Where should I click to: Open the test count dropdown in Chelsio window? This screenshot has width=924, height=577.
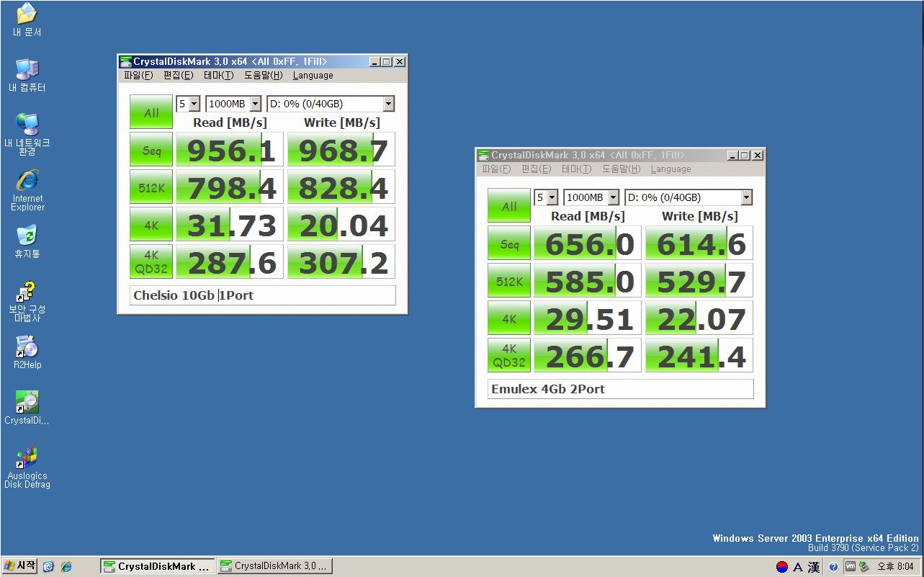188,104
